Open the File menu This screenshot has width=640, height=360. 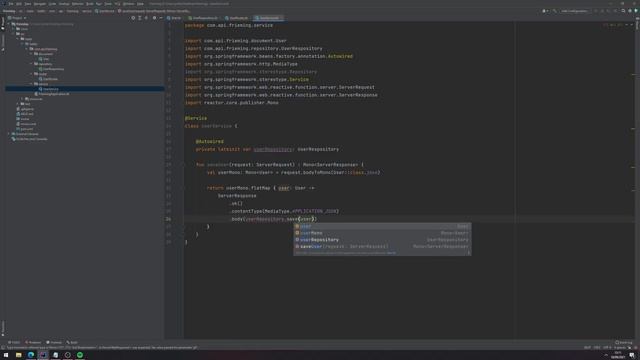[11, 4]
